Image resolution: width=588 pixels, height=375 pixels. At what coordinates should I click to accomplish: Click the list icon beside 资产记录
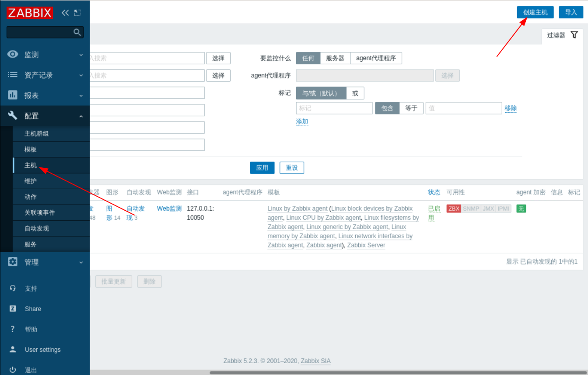[x=13, y=75]
